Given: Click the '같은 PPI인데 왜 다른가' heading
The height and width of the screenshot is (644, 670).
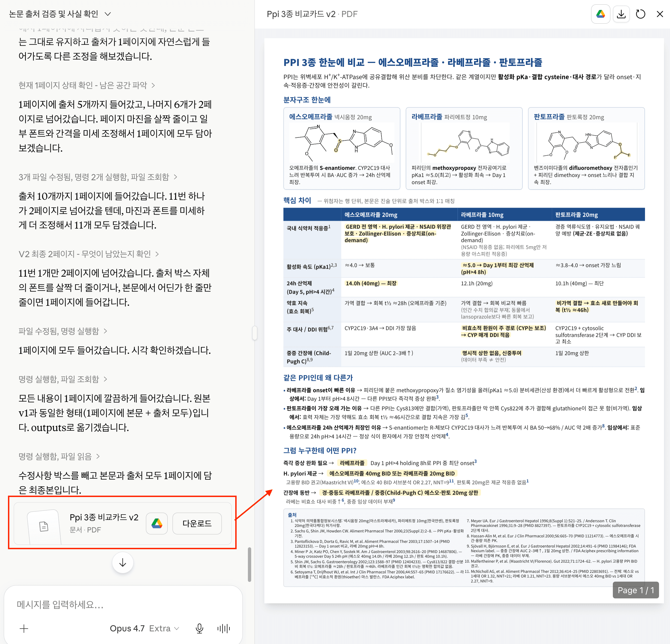Looking at the screenshot, I should click(318, 378).
